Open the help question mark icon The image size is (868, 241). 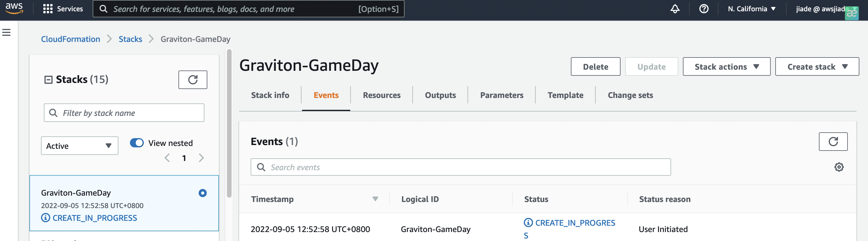point(704,9)
